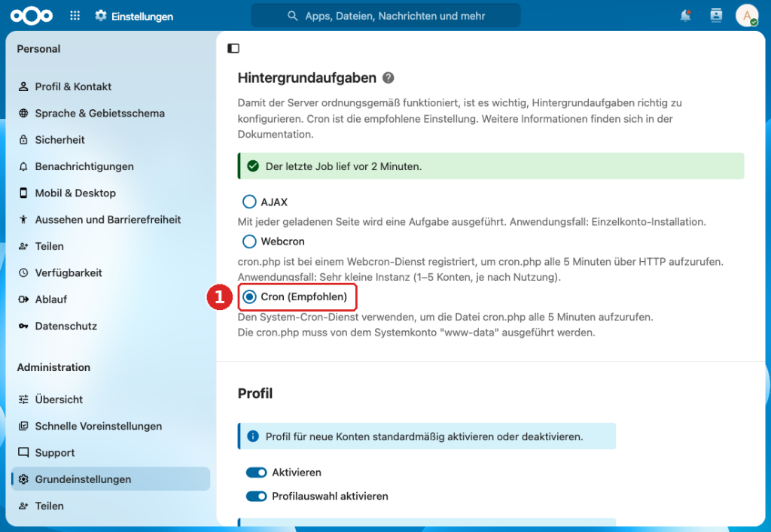The image size is (771, 532).
Task: Click the lock icon for Sicherheit
Action: click(23, 139)
